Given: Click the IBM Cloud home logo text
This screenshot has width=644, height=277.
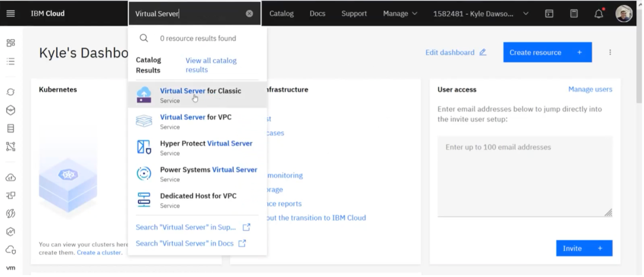Looking at the screenshot, I should click(48, 14).
